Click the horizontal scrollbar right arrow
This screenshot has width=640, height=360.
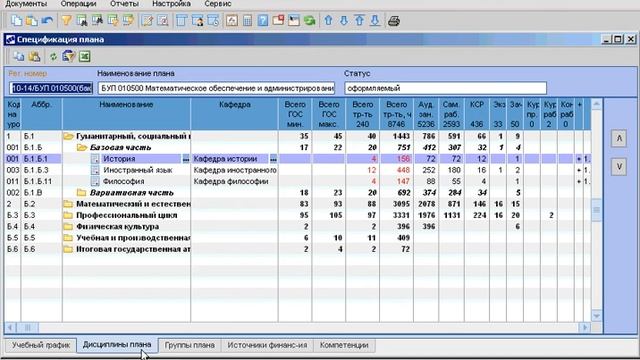click(x=584, y=327)
